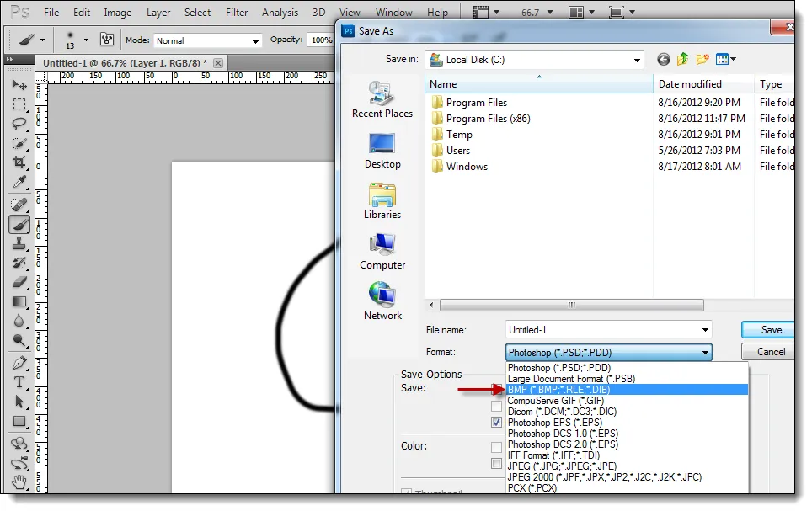Open Computer location in Save As sidebar

pyautogui.click(x=382, y=252)
